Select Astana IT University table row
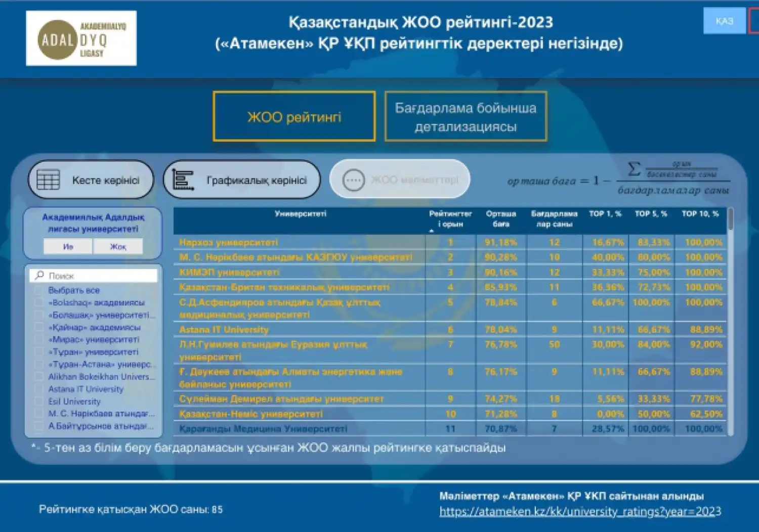The height and width of the screenshot is (532, 759). [x=450, y=330]
